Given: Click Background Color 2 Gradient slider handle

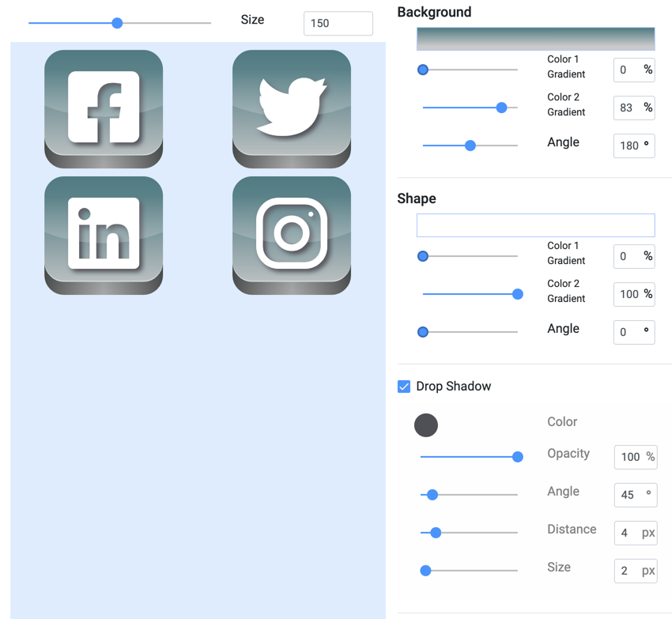Looking at the screenshot, I should [x=501, y=108].
